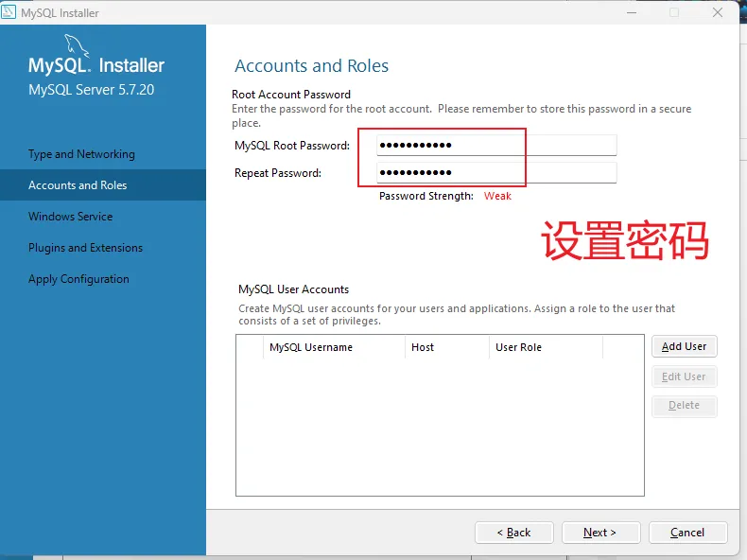Click the Host column header
The image size is (747, 560).
click(423, 347)
